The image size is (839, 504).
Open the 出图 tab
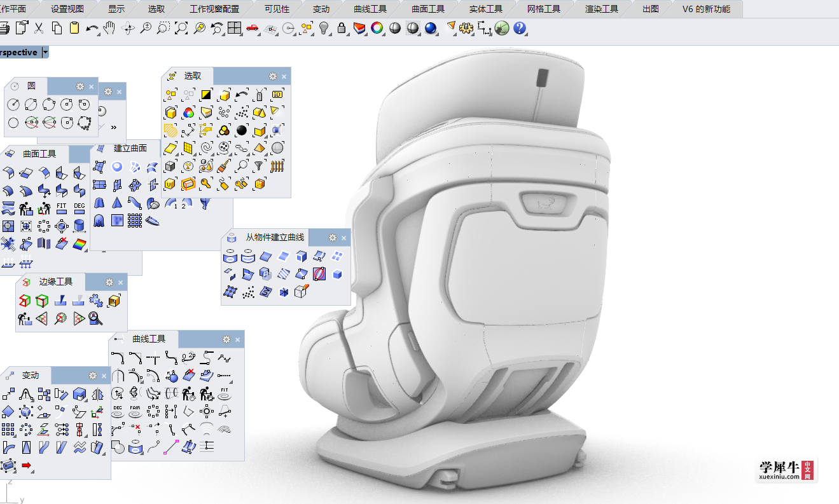click(650, 9)
